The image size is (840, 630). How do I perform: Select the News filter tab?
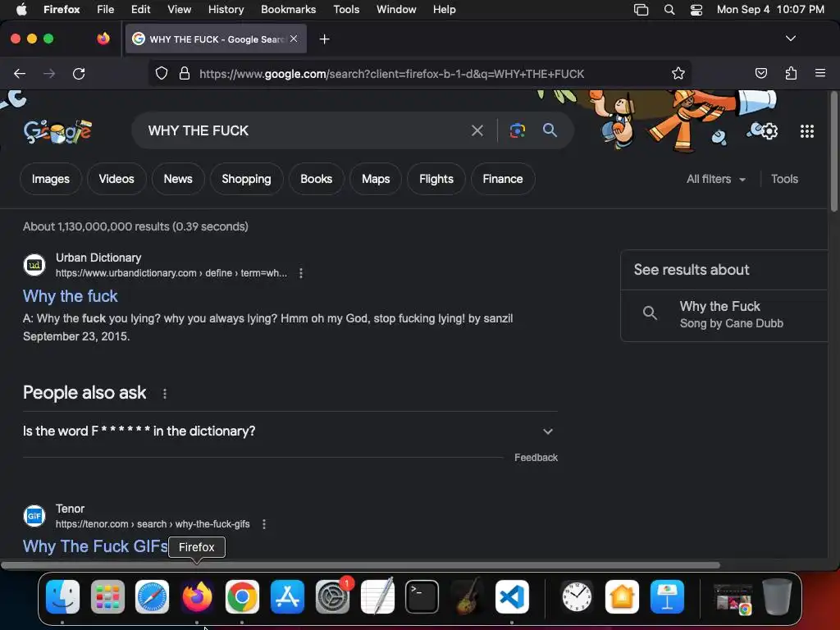[178, 179]
